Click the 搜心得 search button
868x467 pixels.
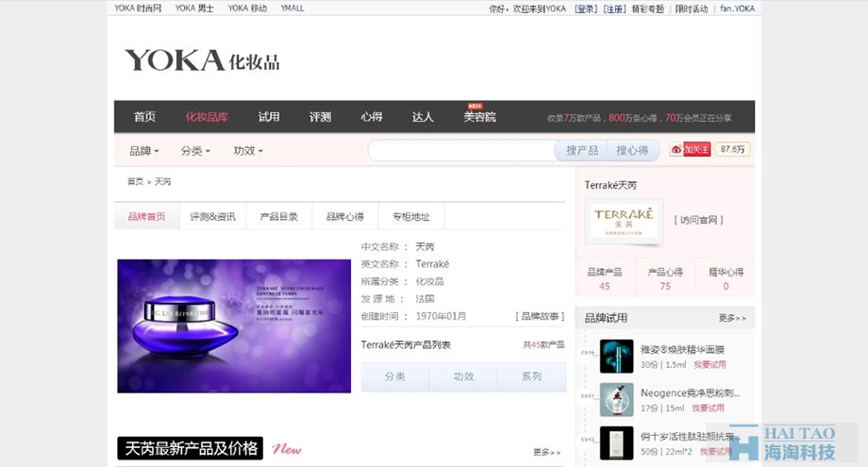point(633,151)
